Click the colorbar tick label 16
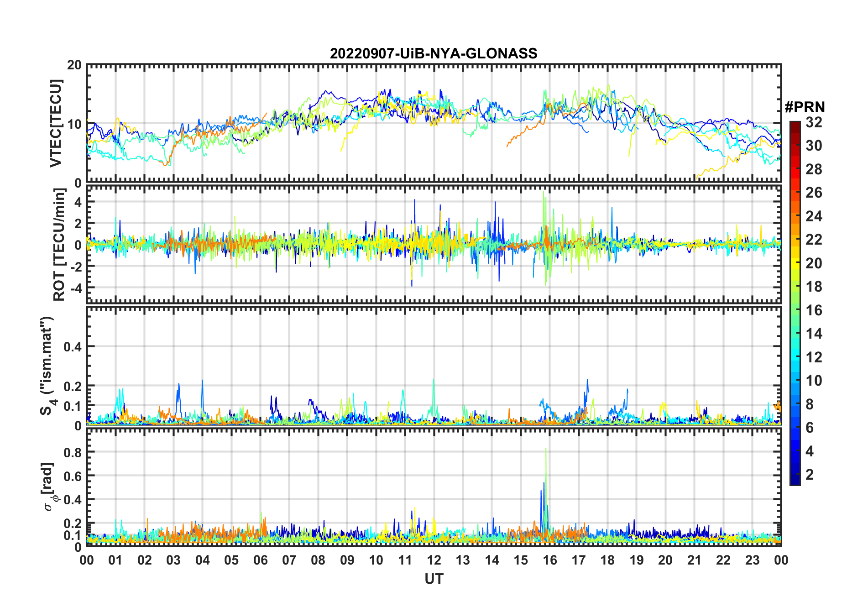 tap(814, 310)
